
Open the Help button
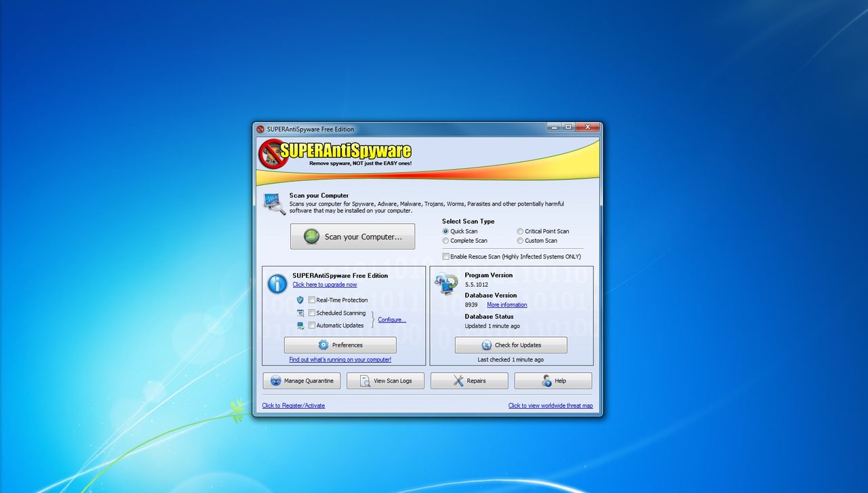[553, 380]
